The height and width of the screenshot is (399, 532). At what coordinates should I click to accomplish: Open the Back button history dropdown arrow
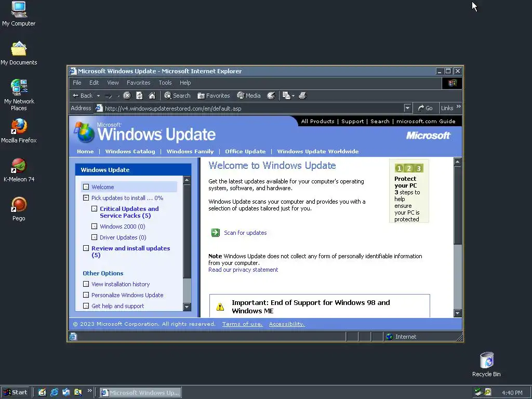pyautogui.click(x=98, y=96)
